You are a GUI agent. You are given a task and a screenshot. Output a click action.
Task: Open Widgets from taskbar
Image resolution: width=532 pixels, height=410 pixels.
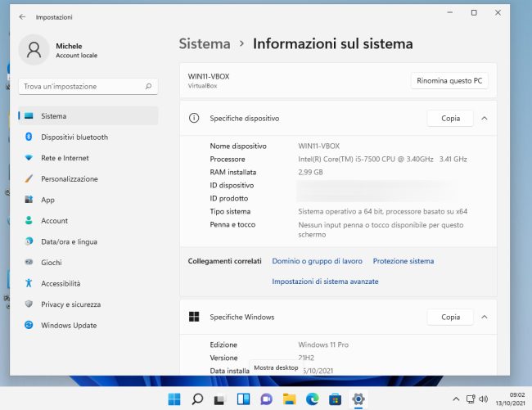click(x=243, y=399)
